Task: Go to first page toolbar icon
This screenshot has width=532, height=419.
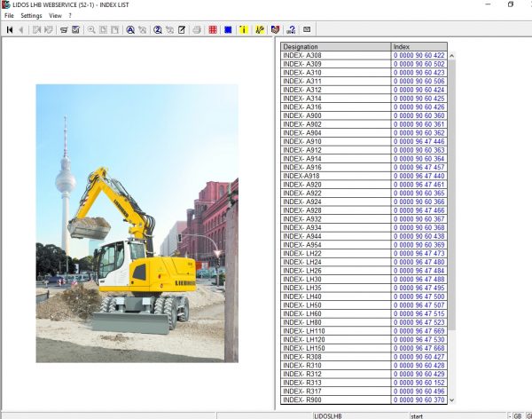Action: tap(10, 30)
